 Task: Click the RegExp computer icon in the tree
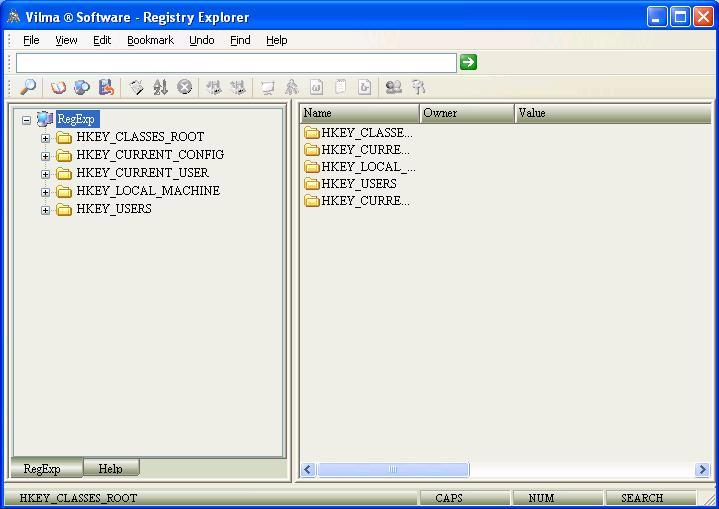45,119
